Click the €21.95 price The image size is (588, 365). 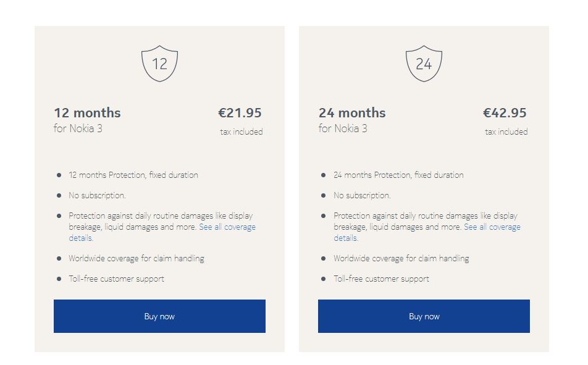tap(240, 112)
